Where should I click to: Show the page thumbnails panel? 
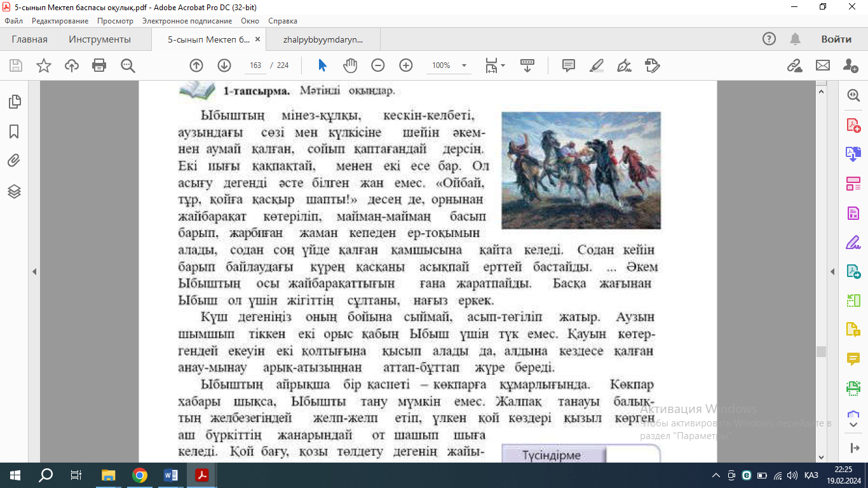click(x=14, y=102)
